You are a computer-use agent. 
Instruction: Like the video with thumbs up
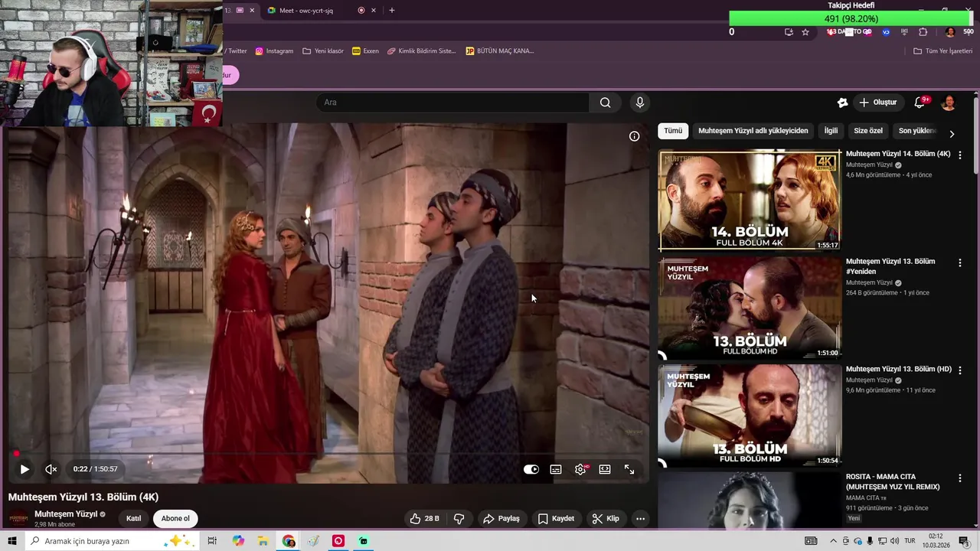424,518
